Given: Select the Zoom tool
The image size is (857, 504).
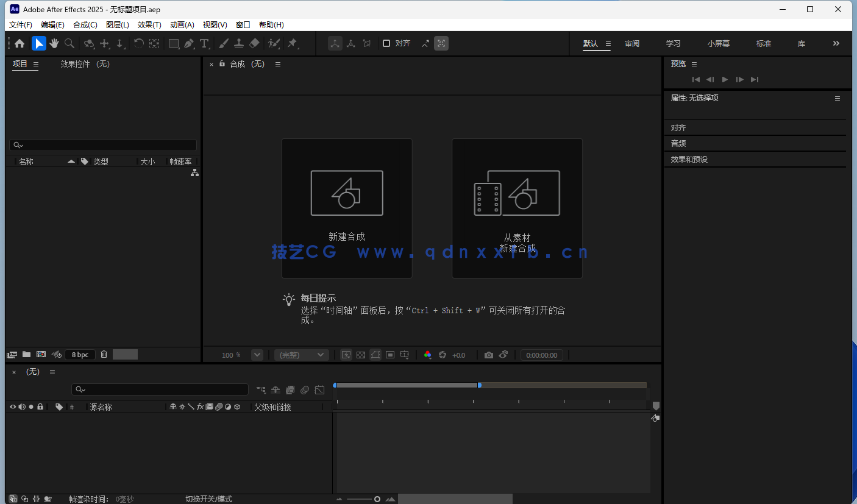Looking at the screenshot, I should coord(69,43).
